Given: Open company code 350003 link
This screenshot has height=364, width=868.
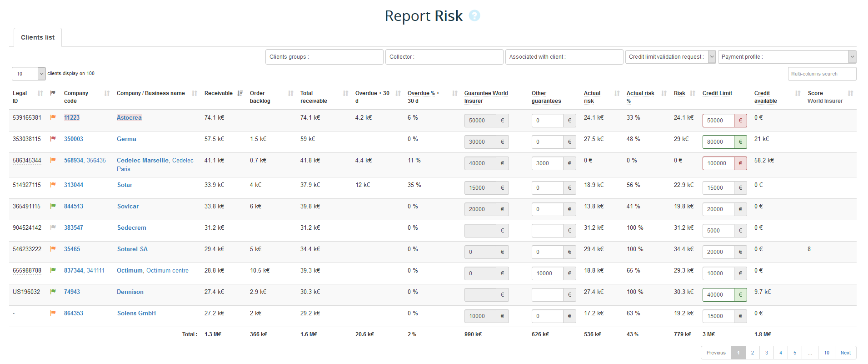Looking at the screenshot, I should click(x=74, y=139).
